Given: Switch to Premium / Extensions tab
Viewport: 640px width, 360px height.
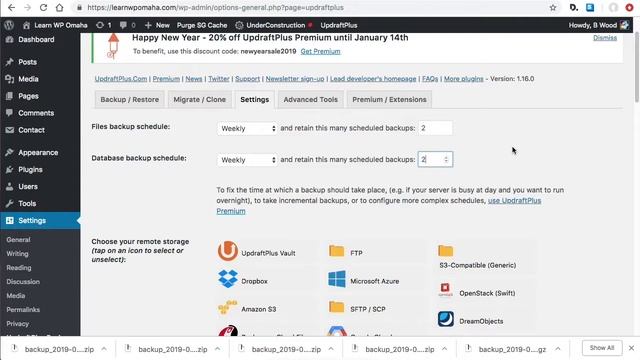Looking at the screenshot, I should coord(389,100).
